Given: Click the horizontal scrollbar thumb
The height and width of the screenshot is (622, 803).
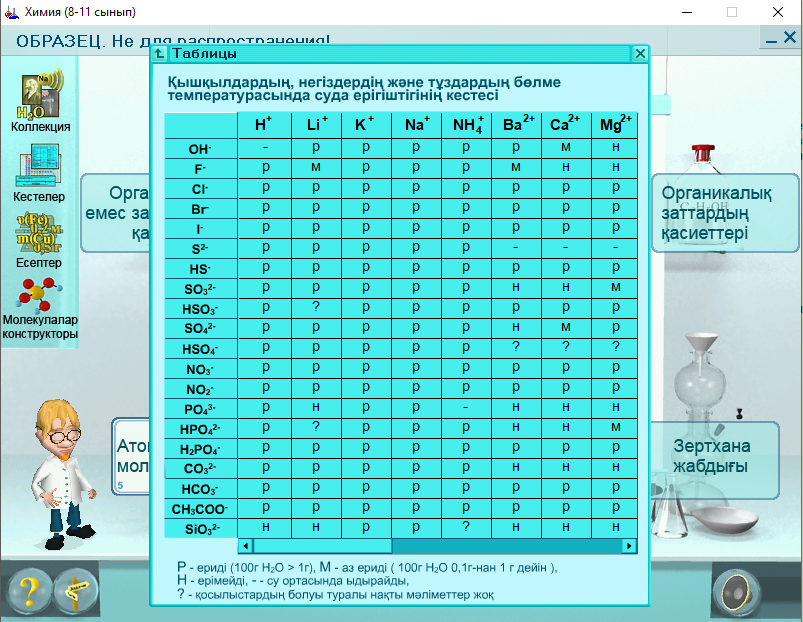Looking at the screenshot, I should 323,546.
